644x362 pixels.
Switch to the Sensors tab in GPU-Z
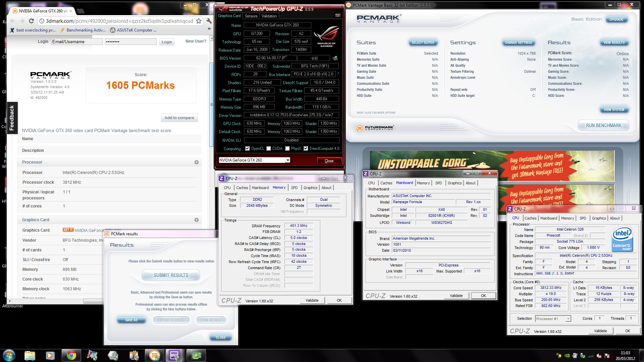coord(251,16)
